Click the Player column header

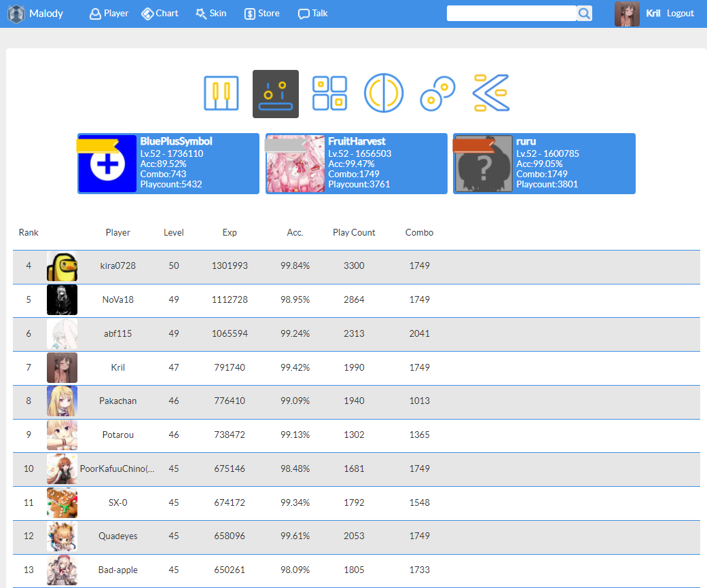coord(117,232)
